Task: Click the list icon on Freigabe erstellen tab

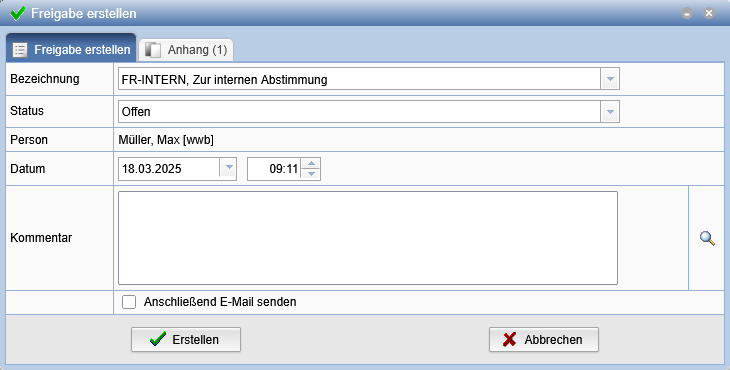Action: [x=20, y=50]
